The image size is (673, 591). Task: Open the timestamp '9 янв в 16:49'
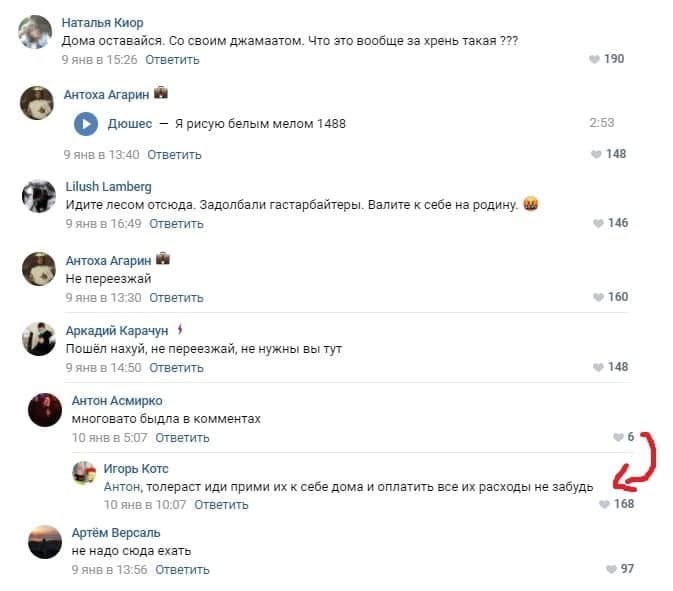click(103, 224)
